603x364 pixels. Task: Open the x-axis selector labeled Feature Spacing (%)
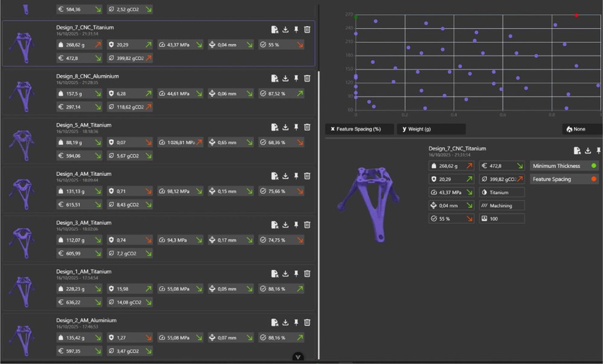click(x=359, y=128)
